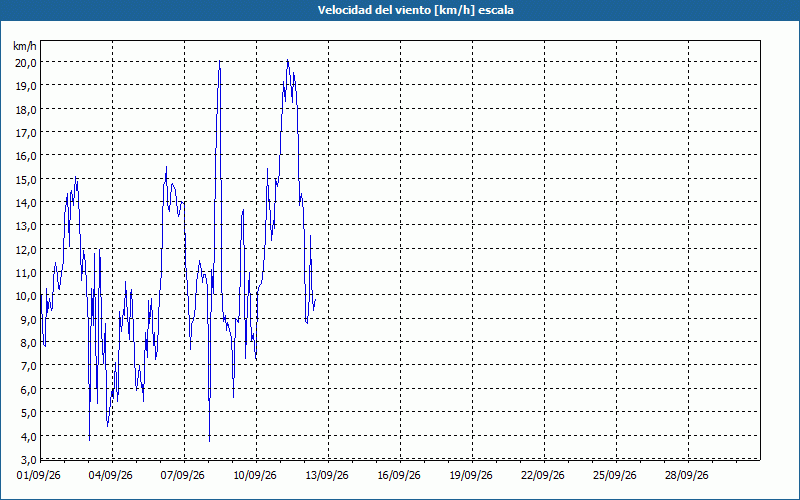The height and width of the screenshot is (500, 800).
Task: Click the 01/09/26 date label
Action: click(39, 476)
